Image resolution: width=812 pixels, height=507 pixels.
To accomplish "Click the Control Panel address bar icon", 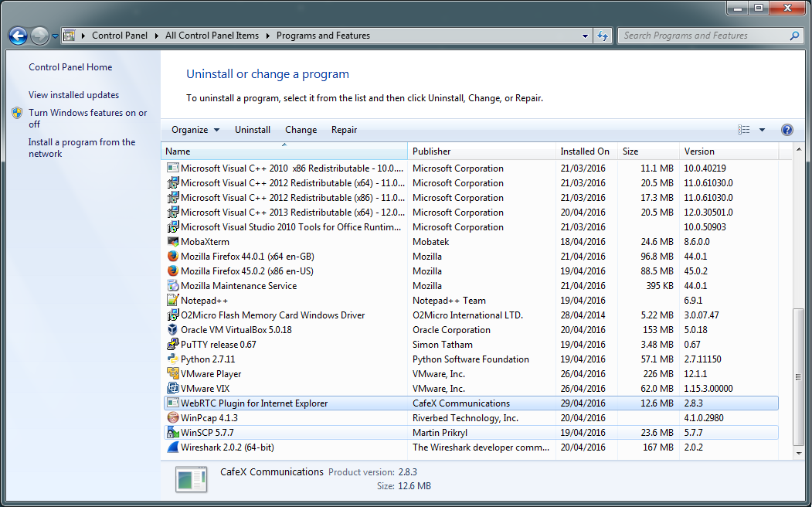I will (x=69, y=36).
